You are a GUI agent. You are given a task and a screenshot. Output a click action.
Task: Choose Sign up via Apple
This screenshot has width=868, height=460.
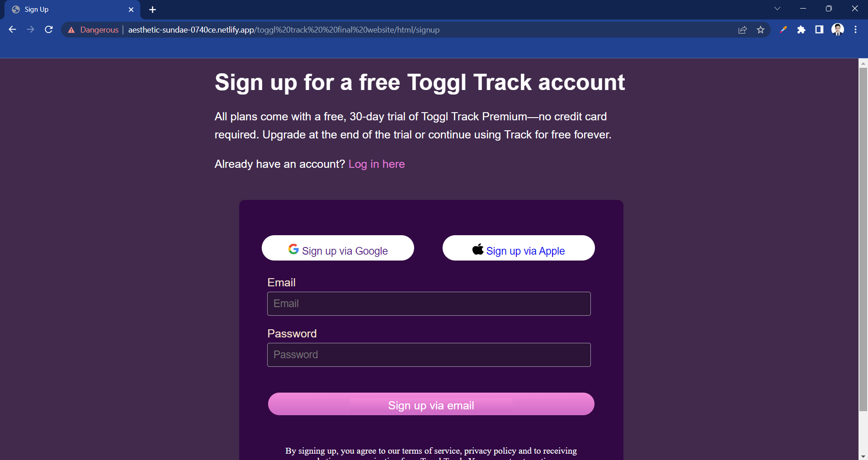click(x=519, y=248)
